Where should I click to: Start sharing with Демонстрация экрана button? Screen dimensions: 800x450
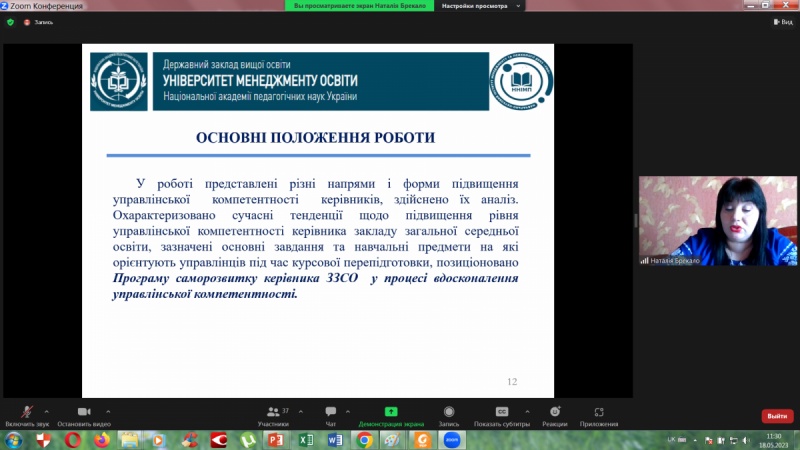[x=391, y=415]
